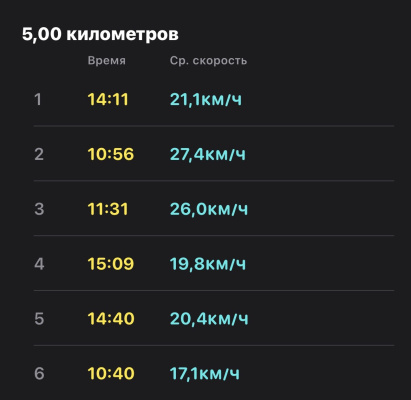Select split number 2
This screenshot has height=400, width=411.
tap(39, 154)
